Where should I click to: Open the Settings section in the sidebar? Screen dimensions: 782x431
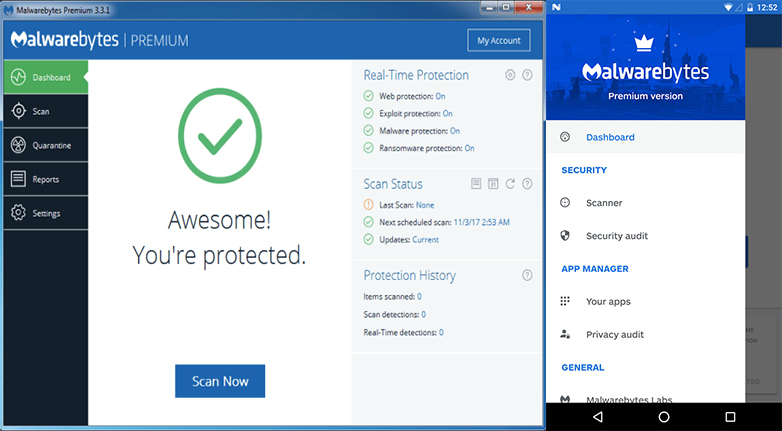[x=45, y=213]
